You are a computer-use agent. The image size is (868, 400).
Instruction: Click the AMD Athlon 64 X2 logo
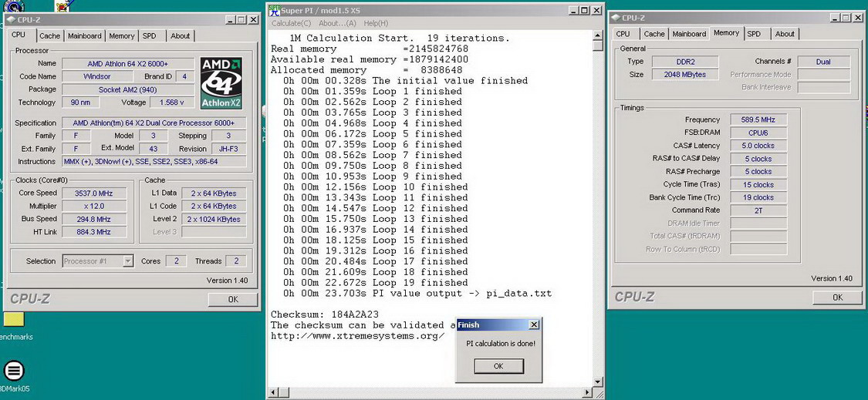click(221, 82)
